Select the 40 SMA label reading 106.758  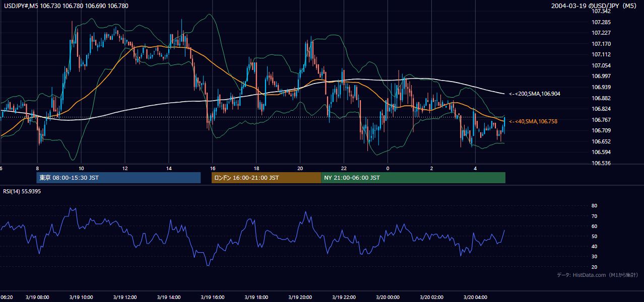point(533,121)
